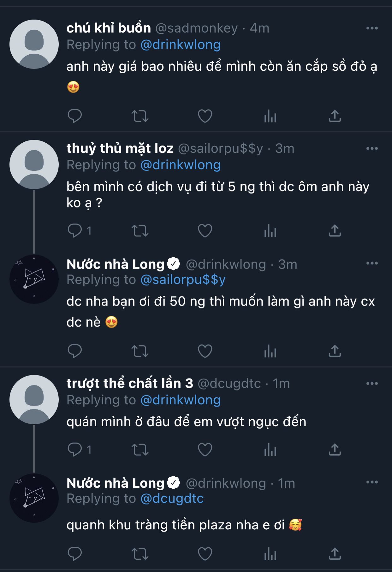Share the sadmonkey tweet
Viewport: 392px width, 572px height.
[x=335, y=116]
